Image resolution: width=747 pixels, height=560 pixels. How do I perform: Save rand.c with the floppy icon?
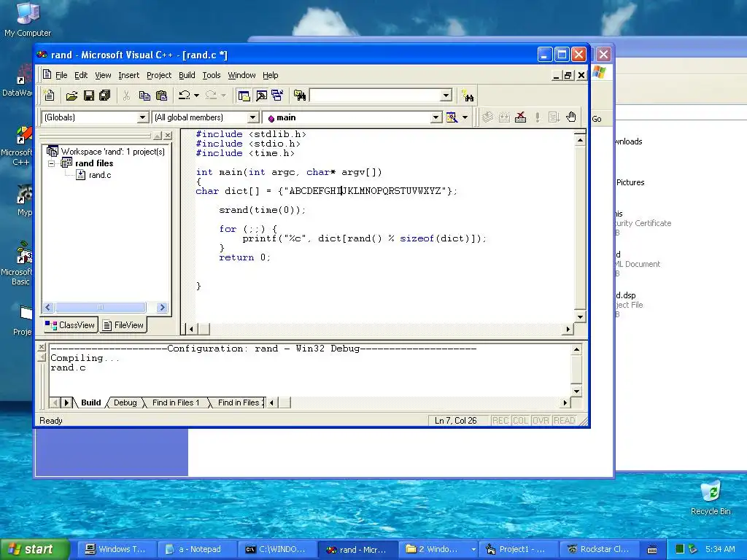click(x=88, y=96)
